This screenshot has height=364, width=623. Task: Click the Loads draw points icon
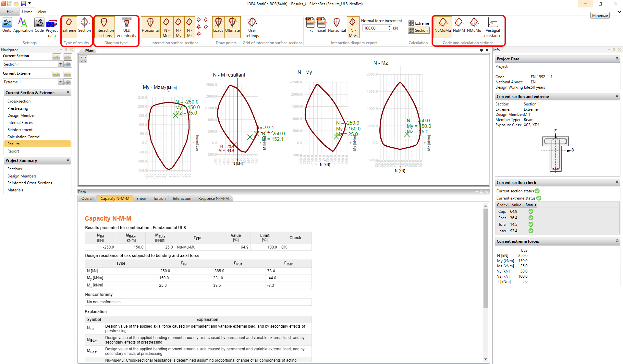point(218,25)
